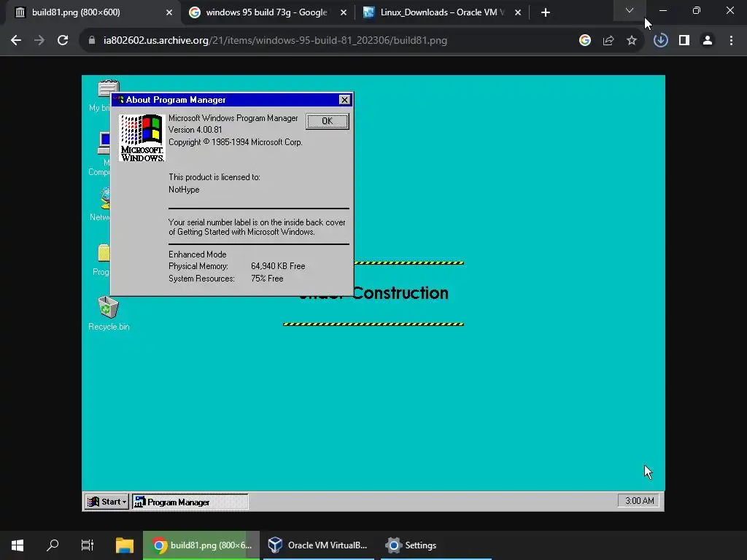Viewport: 747px width, 560px height.
Task: Close the About Program Manager dialog
Action: pyautogui.click(x=344, y=99)
